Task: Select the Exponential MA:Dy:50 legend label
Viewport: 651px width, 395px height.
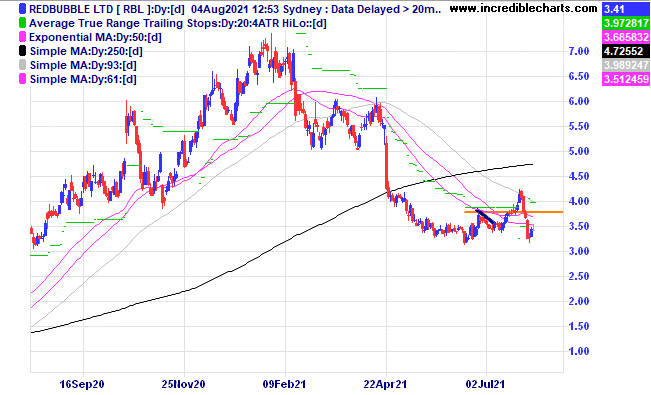Action: (95, 37)
